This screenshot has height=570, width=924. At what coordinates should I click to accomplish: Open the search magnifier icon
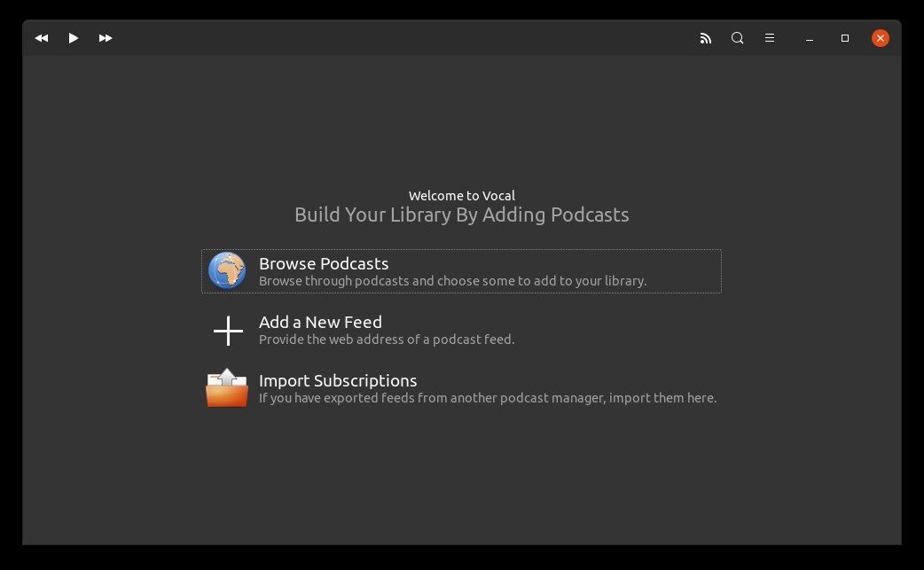pos(737,38)
